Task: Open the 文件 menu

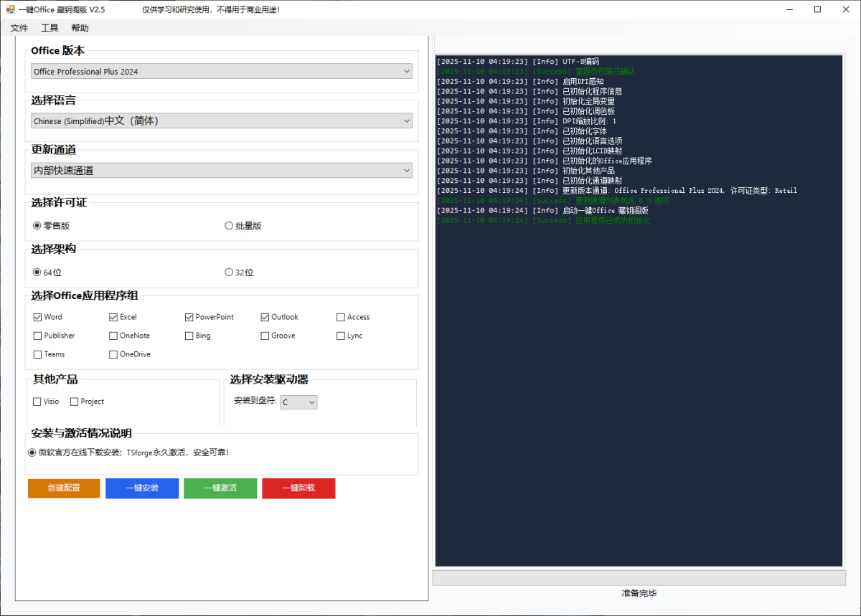Action: click(19, 27)
